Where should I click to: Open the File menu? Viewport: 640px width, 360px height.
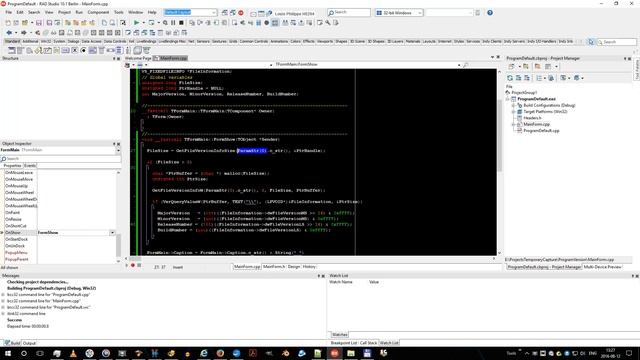[x=9, y=12]
